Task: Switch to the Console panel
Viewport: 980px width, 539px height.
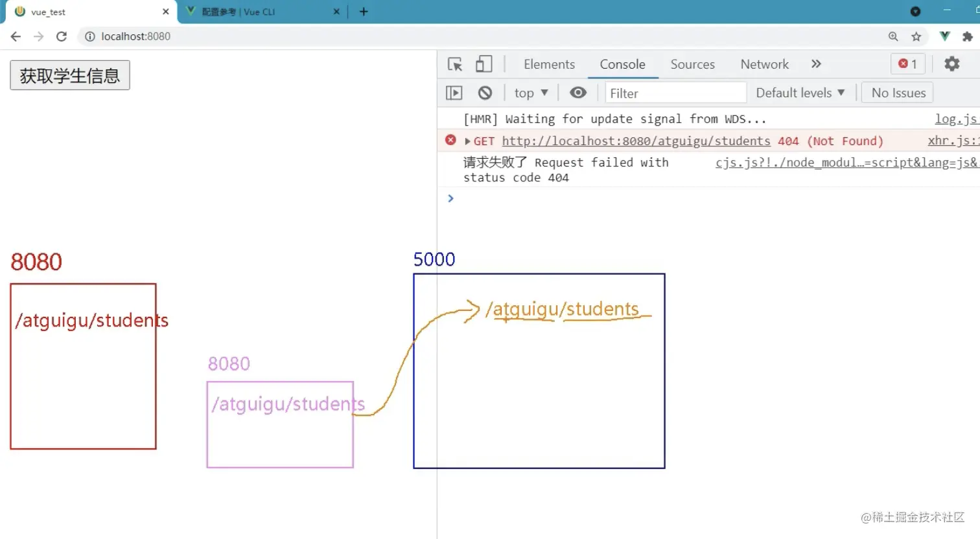Action: click(x=622, y=64)
